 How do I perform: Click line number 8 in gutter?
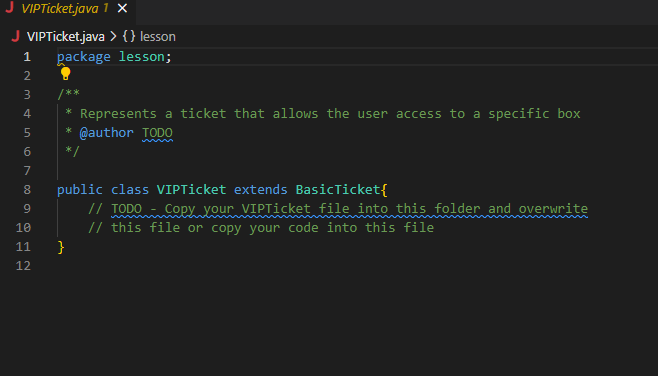(27, 190)
